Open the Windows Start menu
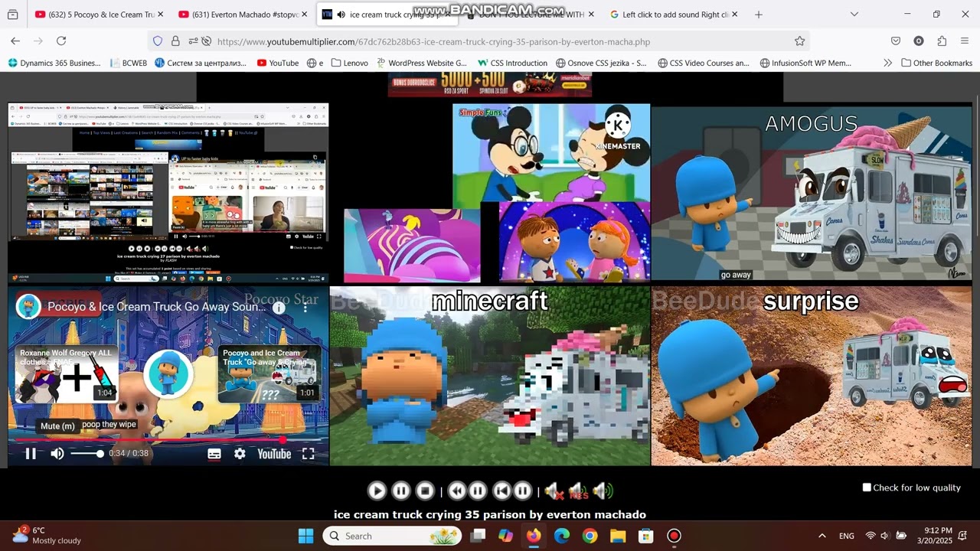The height and width of the screenshot is (551, 980). 305,536
